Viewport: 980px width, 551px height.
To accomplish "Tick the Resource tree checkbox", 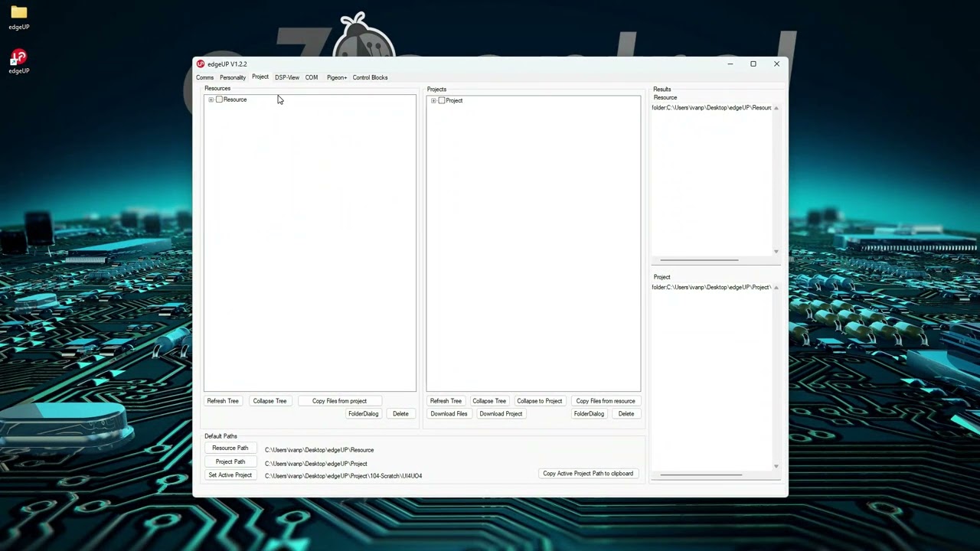I will click(x=219, y=99).
